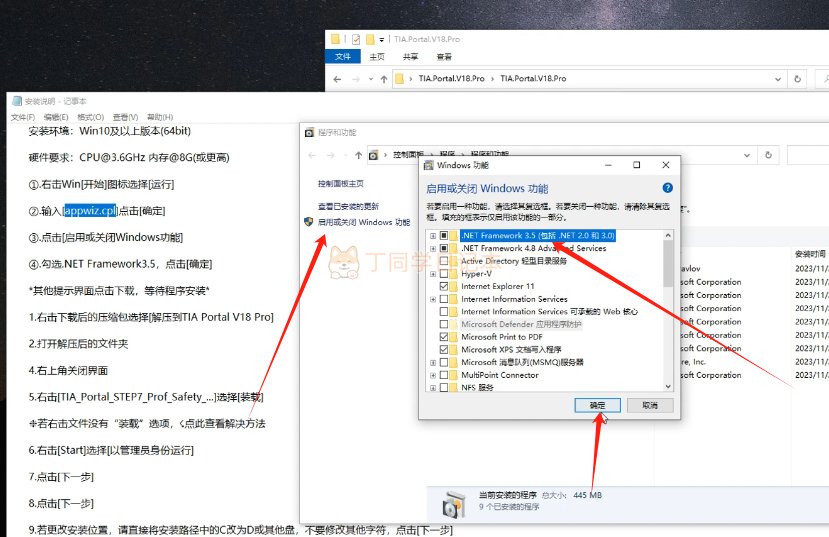Open TIA.Portal Explorer address bar dropdown
Viewport: 829px width, 537px height.
coord(778,79)
